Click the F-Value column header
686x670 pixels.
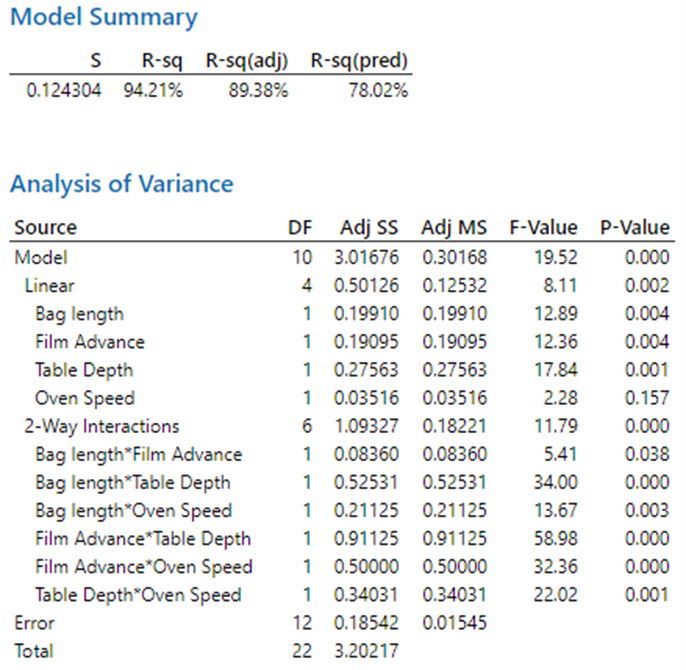(543, 228)
